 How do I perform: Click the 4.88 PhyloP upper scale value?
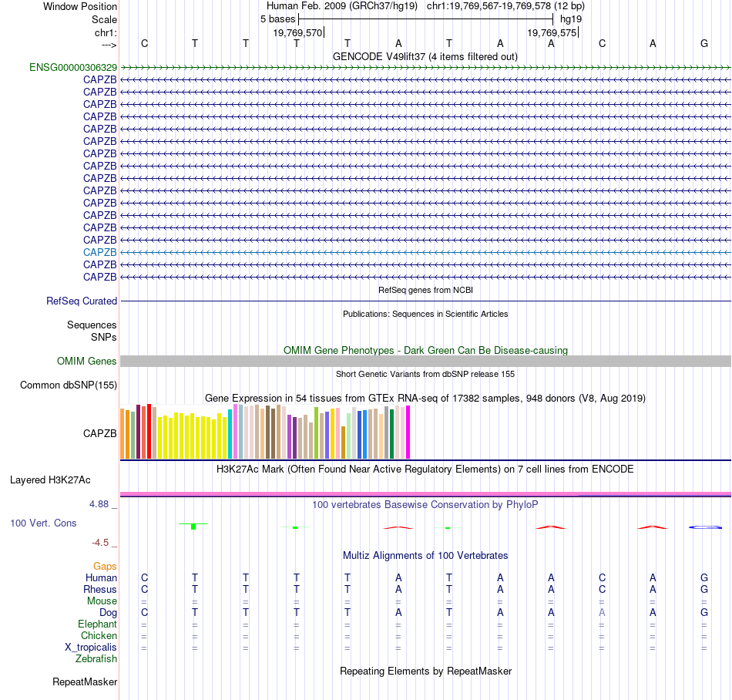click(99, 504)
